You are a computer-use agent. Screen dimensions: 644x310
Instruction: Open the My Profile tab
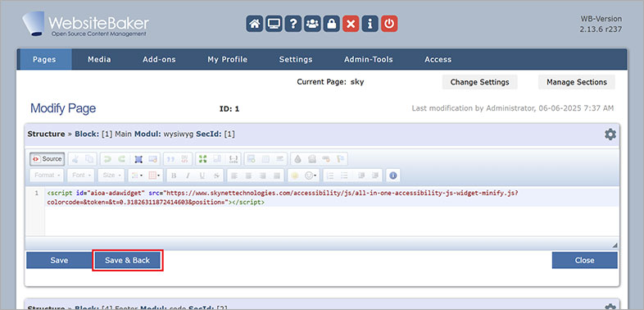227,59
